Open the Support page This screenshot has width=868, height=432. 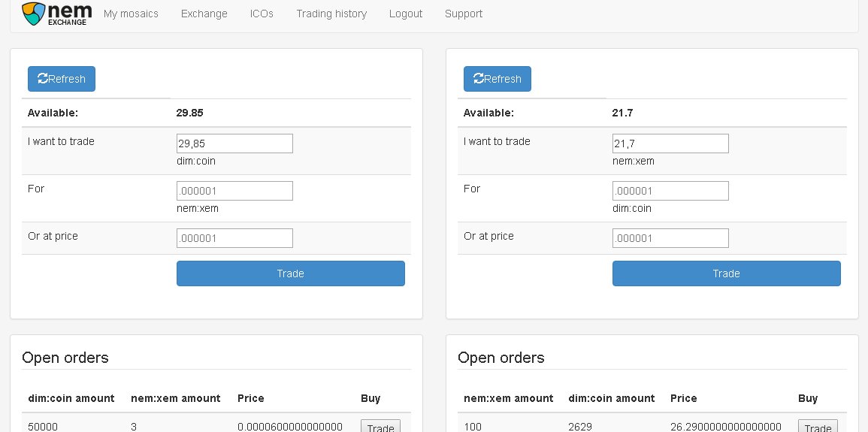464,14
